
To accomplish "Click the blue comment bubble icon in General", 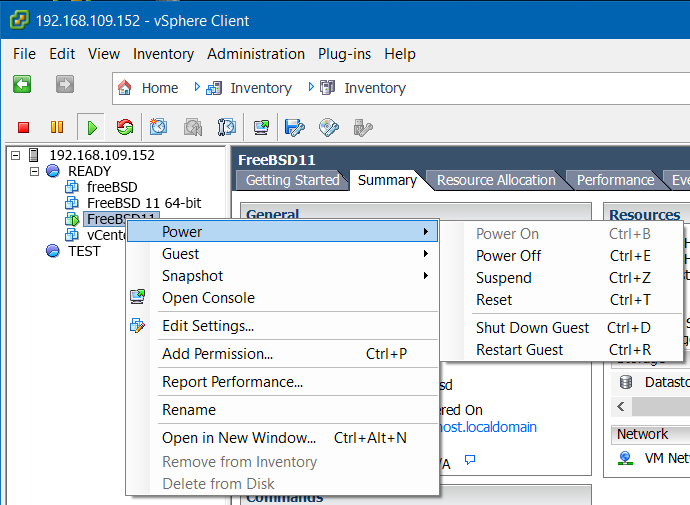I will pos(470,460).
